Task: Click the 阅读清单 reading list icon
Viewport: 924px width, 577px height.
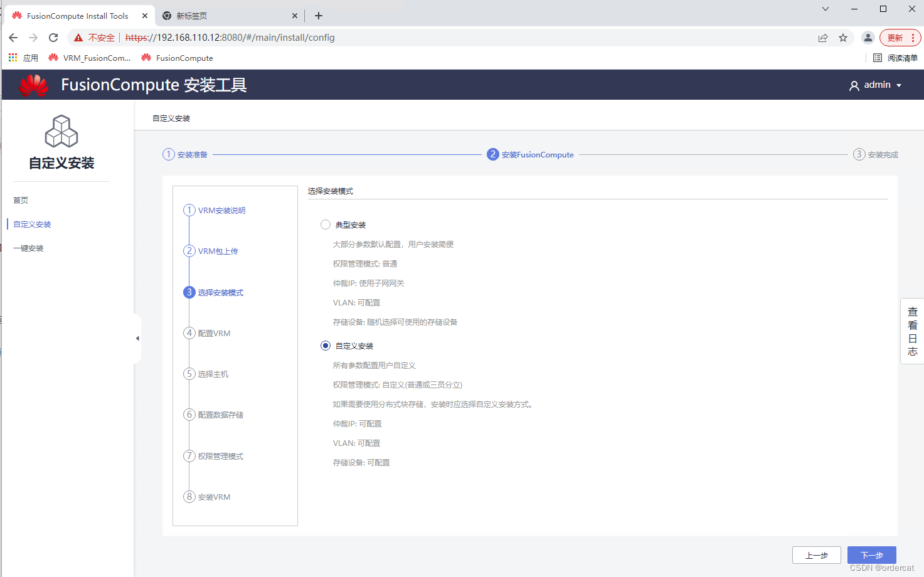Action: tap(878, 57)
